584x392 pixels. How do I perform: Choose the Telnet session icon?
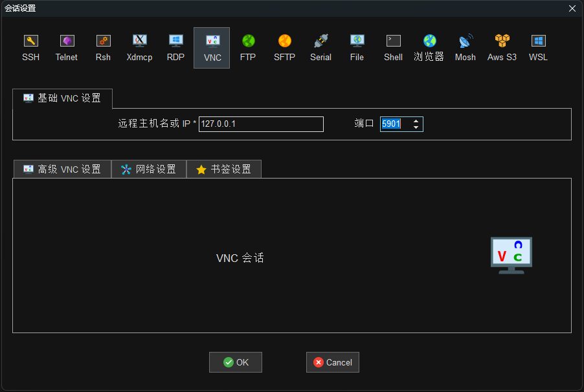point(67,47)
